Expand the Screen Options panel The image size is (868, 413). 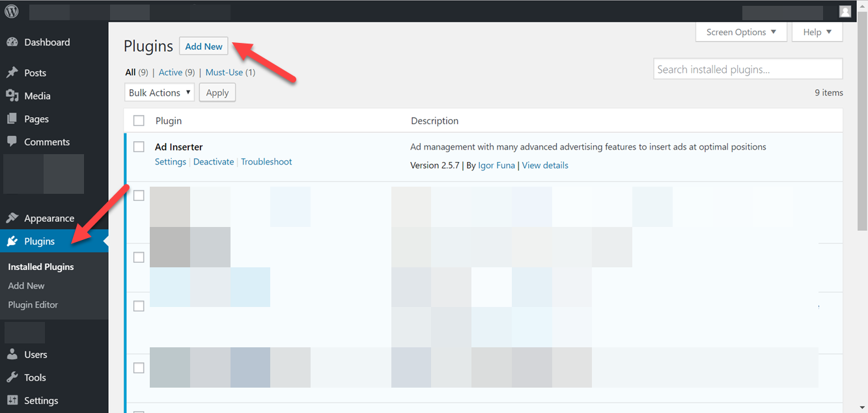tap(741, 31)
